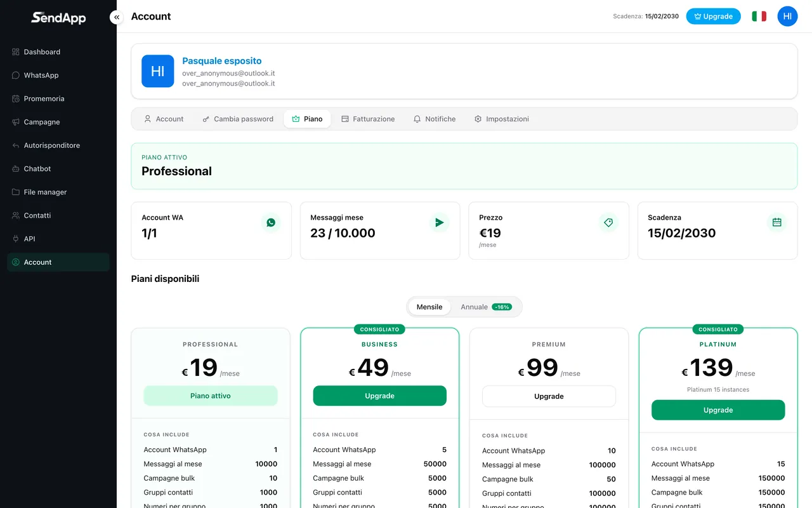This screenshot has width=812, height=508.
Task: Click Piano attivo button on Professional plan
Action: point(211,396)
